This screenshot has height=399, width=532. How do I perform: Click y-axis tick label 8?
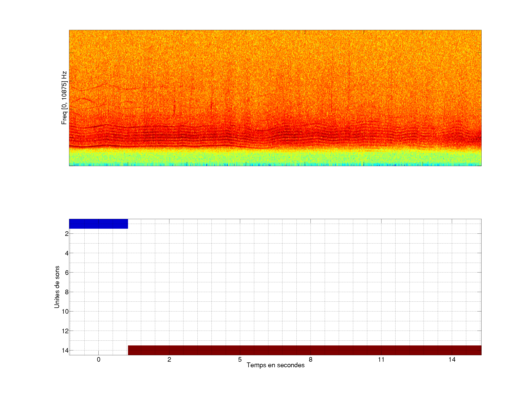(x=67, y=292)
